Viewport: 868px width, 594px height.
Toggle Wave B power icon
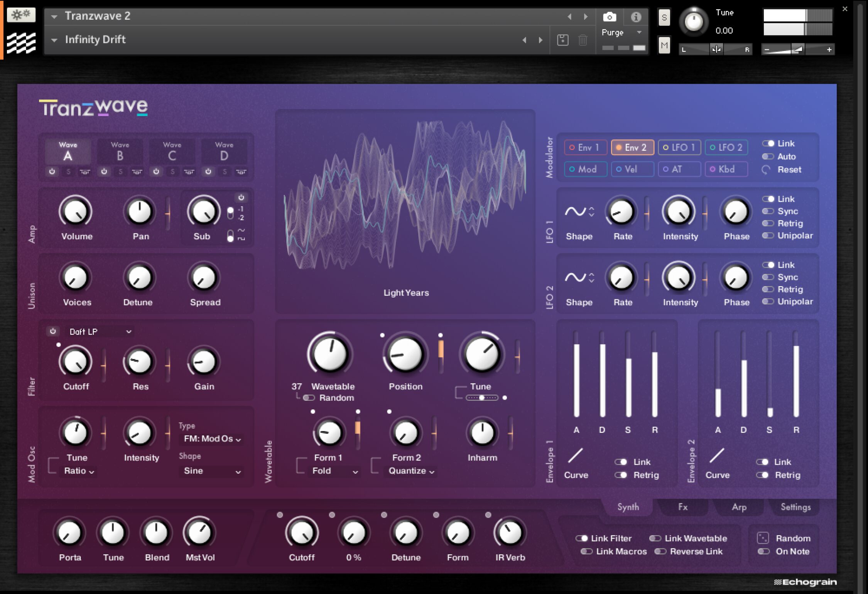(x=104, y=171)
